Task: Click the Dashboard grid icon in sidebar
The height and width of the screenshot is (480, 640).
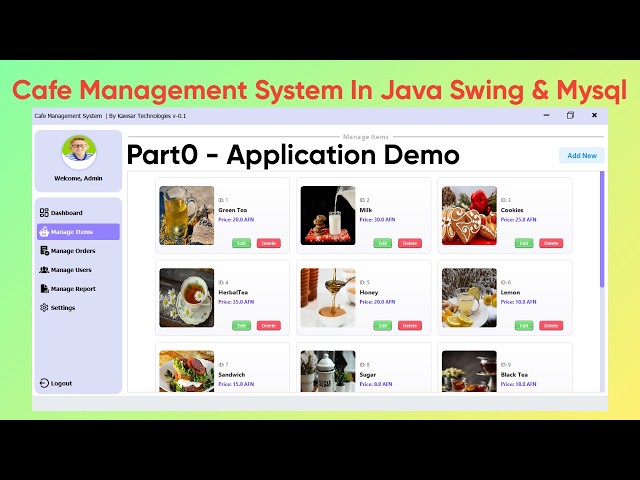Action: [44, 212]
